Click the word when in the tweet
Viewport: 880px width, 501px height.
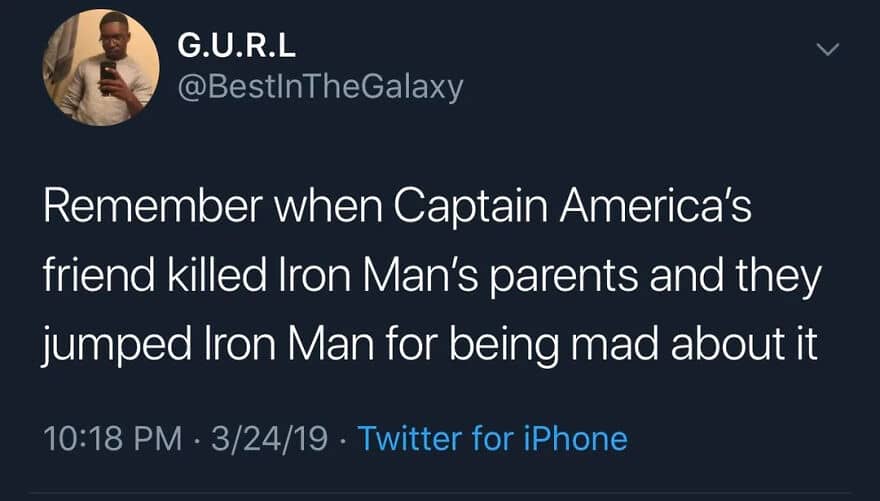pos(328,206)
